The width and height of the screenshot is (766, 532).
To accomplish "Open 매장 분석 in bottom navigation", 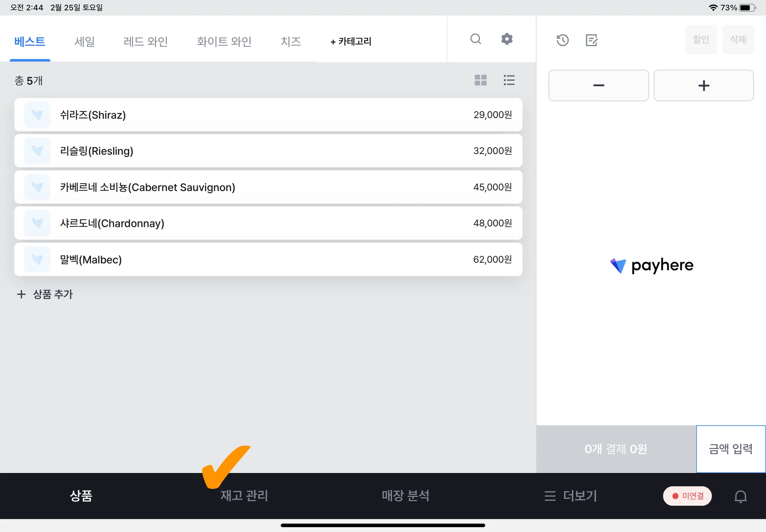I will tap(405, 496).
